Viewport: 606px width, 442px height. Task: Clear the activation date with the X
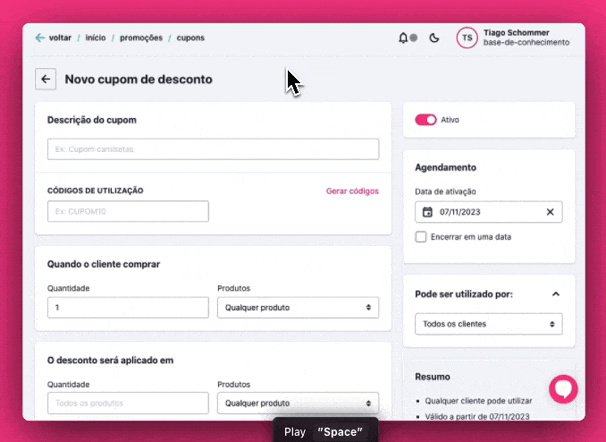(x=550, y=212)
